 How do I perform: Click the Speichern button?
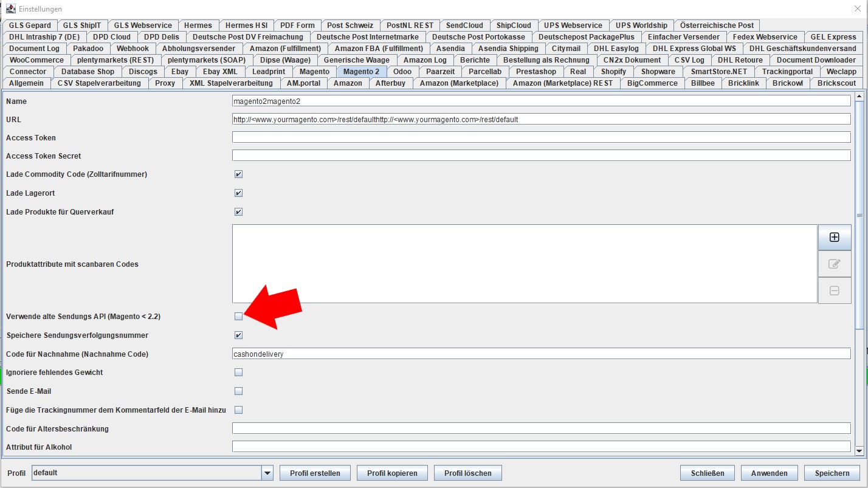(x=832, y=473)
